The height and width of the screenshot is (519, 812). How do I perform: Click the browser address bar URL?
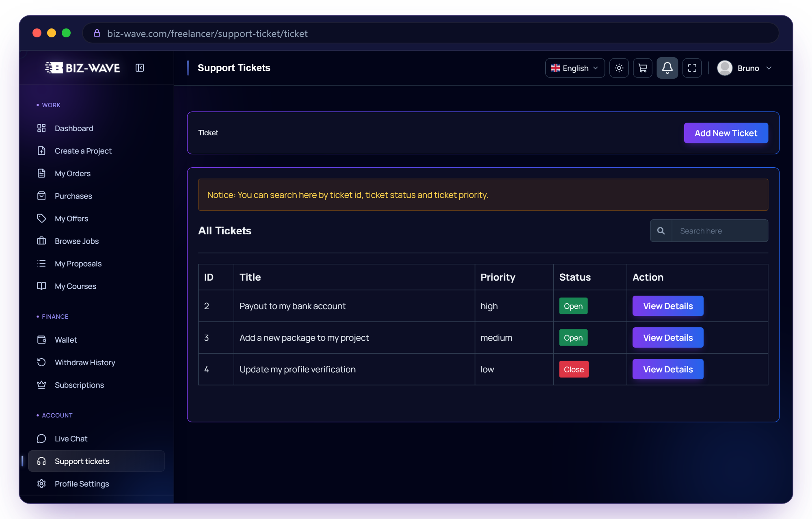207,33
